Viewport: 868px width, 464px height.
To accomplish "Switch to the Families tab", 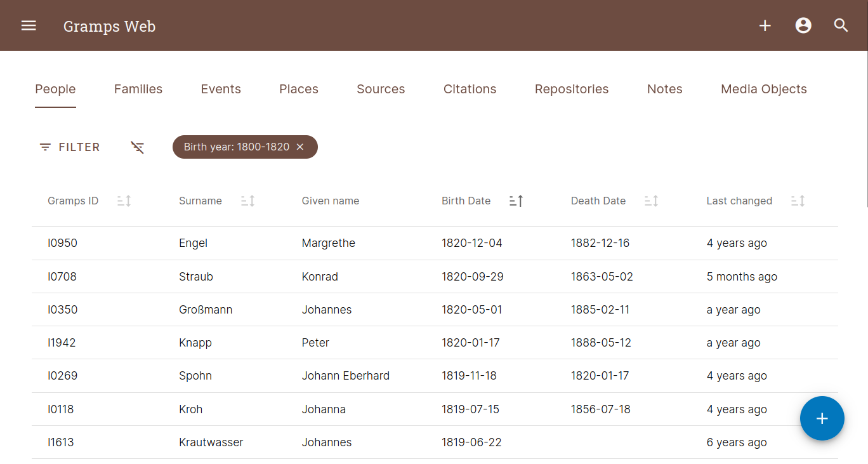I will [x=138, y=89].
